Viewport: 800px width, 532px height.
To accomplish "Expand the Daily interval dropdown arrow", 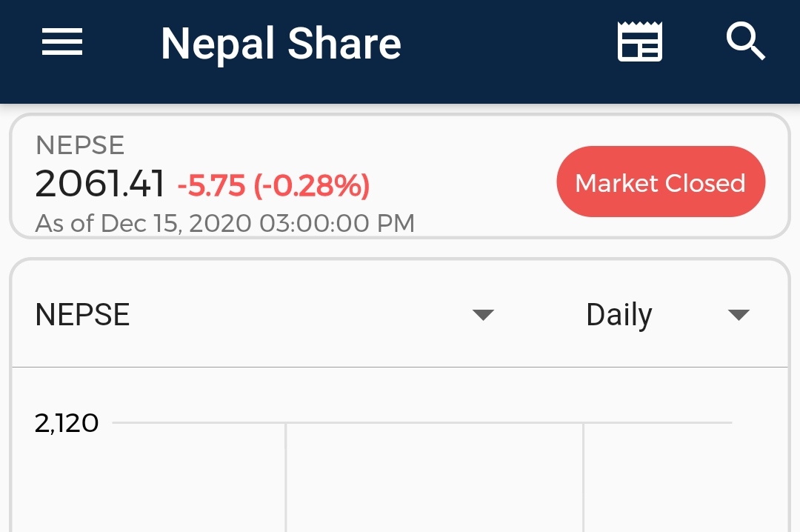I will pos(739,314).
